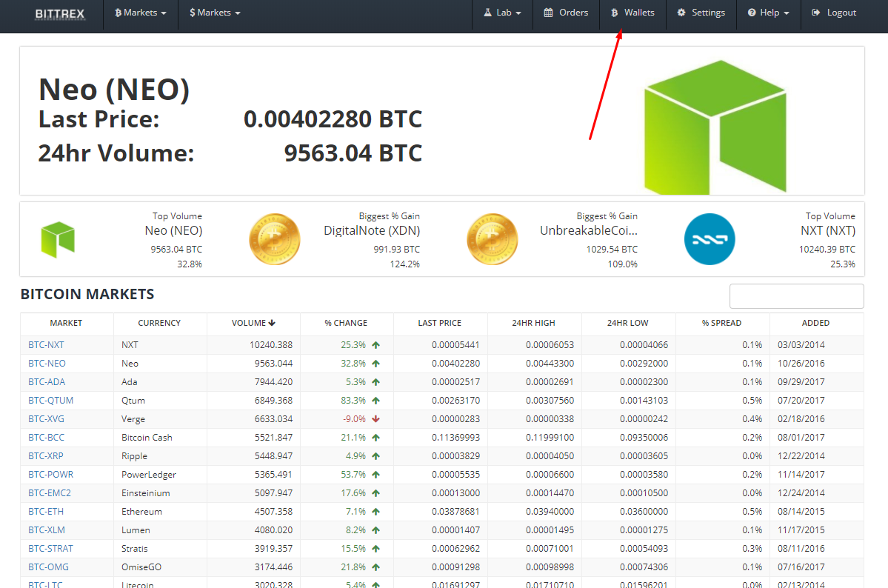Sort by 24HR LOW column header
Screen dimensions: 888x588
pyautogui.click(x=627, y=323)
